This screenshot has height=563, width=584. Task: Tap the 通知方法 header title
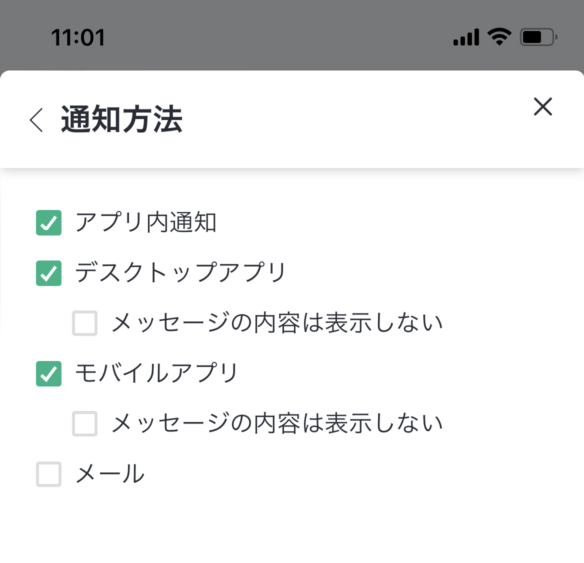click(122, 120)
